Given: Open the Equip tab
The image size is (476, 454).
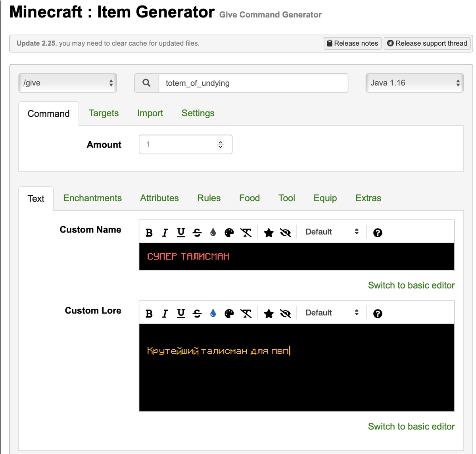Looking at the screenshot, I should click(325, 198).
